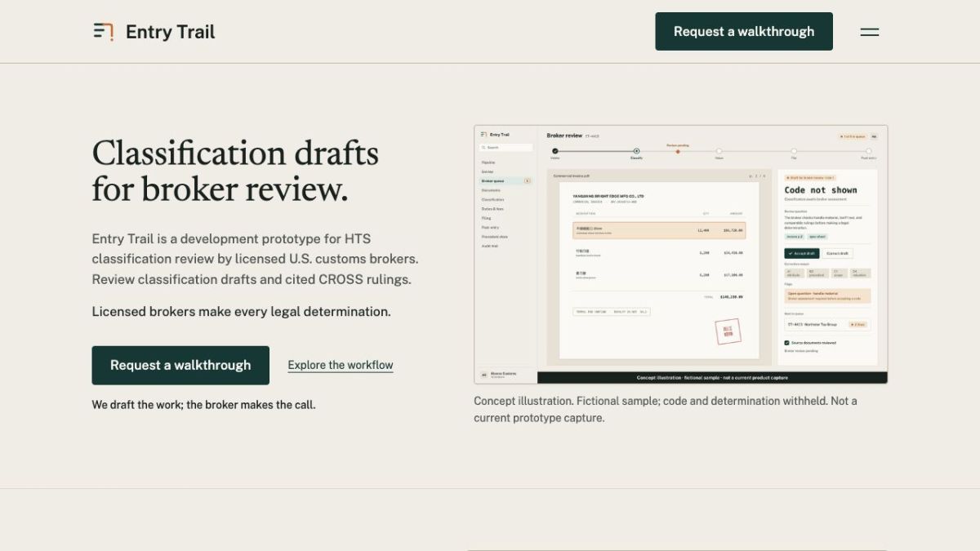Open the hamburger menu in the header
The height and width of the screenshot is (551, 980).
(870, 32)
